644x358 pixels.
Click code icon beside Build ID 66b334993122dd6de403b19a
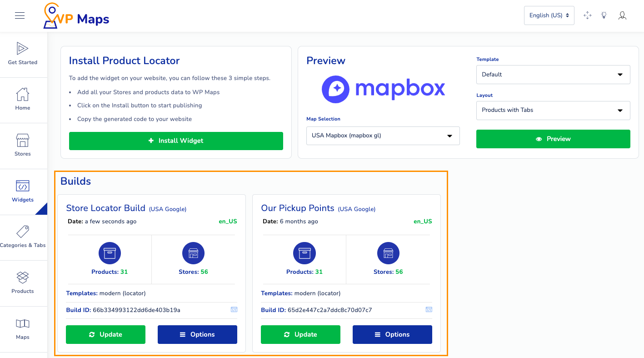click(x=234, y=309)
